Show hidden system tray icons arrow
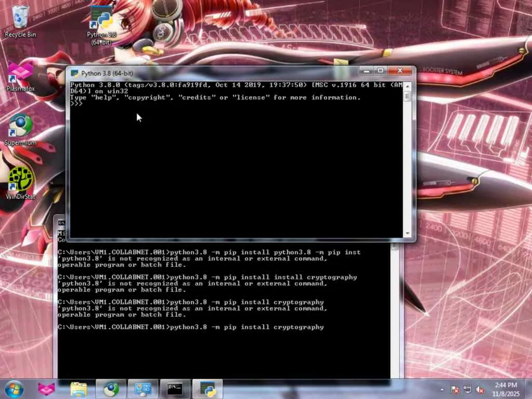Screen dimensions: 532x399 click(x=442, y=390)
